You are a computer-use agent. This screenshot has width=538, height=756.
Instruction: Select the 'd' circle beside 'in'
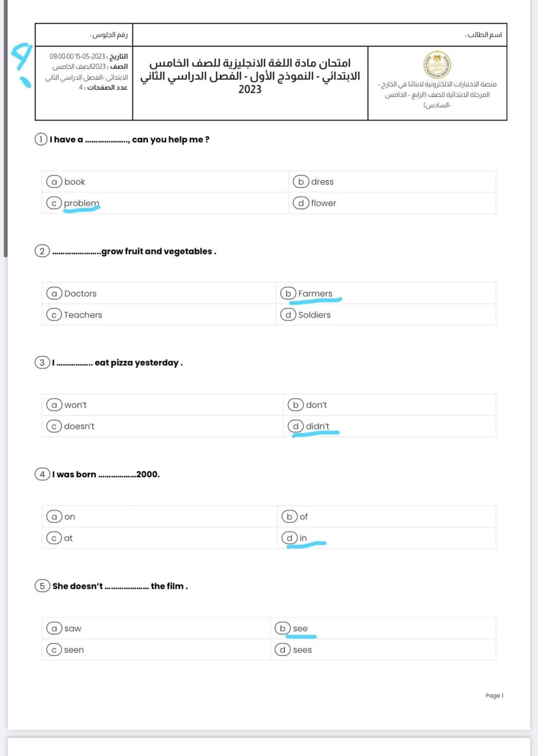[289, 538]
